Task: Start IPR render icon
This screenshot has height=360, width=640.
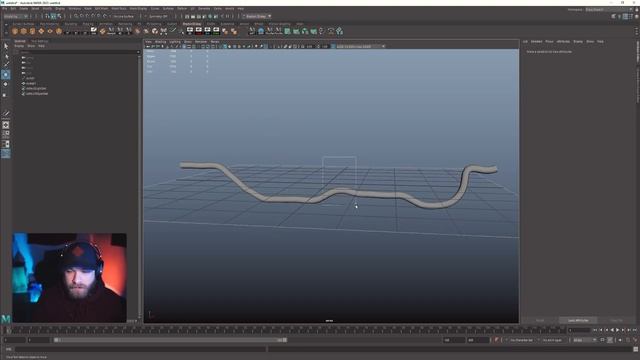Action: tap(199, 16)
